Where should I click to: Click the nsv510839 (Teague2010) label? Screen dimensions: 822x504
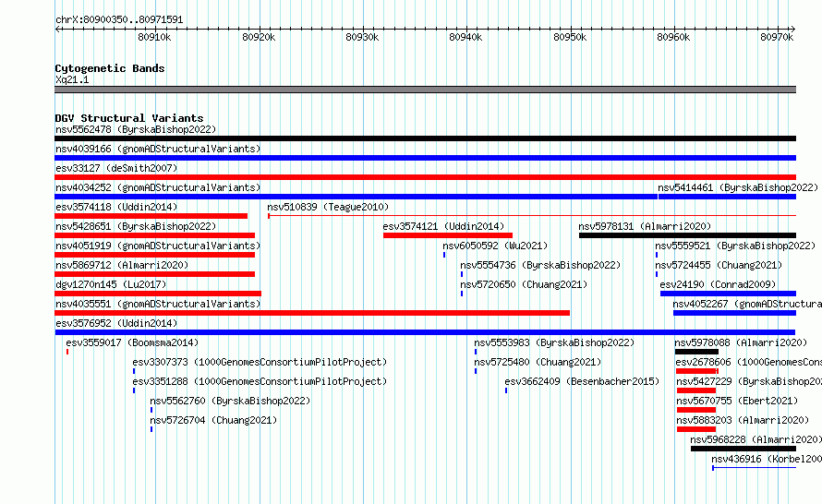coord(328,207)
